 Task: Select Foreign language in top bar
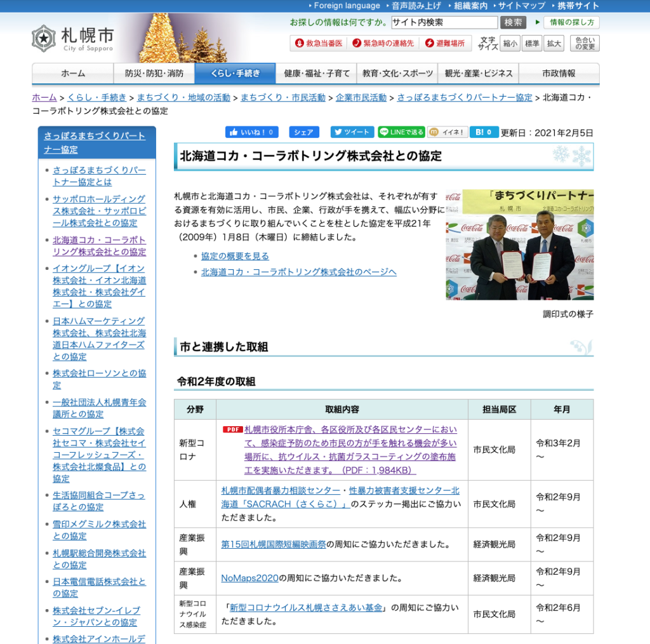[x=347, y=6]
